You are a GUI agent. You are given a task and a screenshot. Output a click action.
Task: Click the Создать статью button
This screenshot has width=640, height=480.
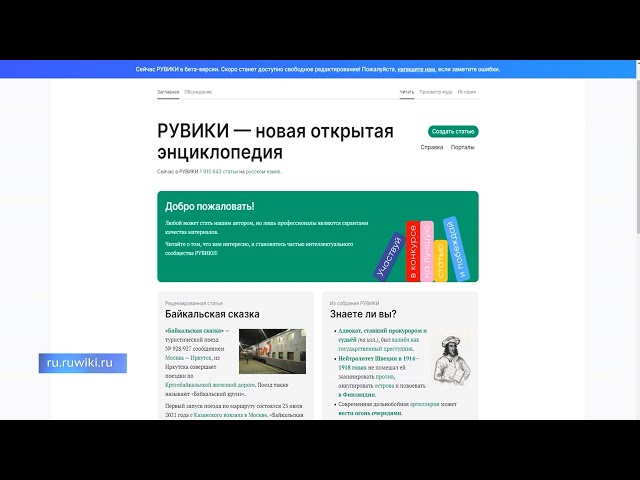pyautogui.click(x=453, y=131)
